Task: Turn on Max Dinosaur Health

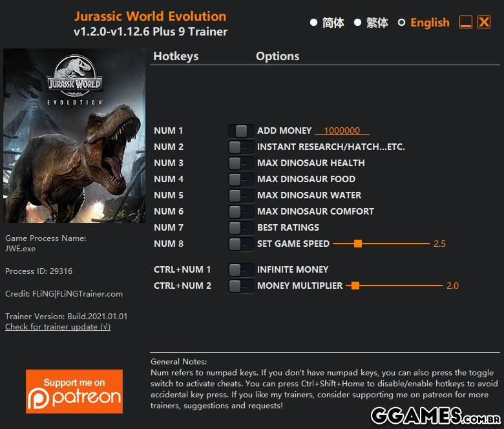Action: coord(240,163)
